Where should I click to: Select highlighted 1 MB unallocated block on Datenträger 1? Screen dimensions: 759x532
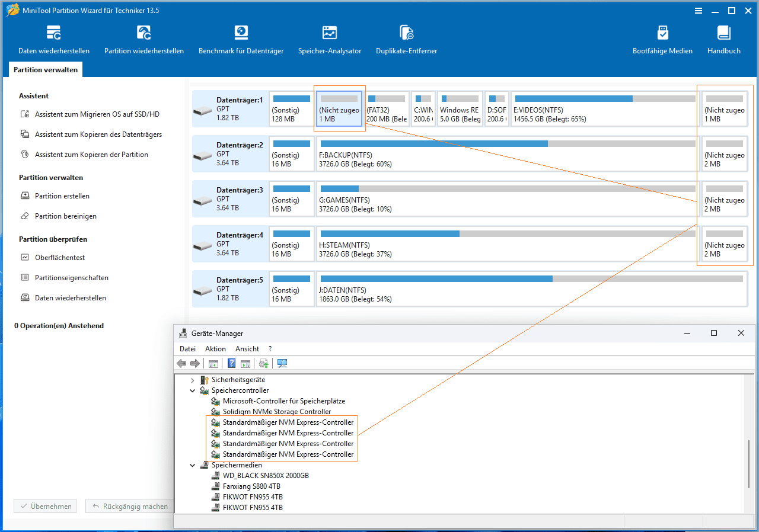(339, 109)
